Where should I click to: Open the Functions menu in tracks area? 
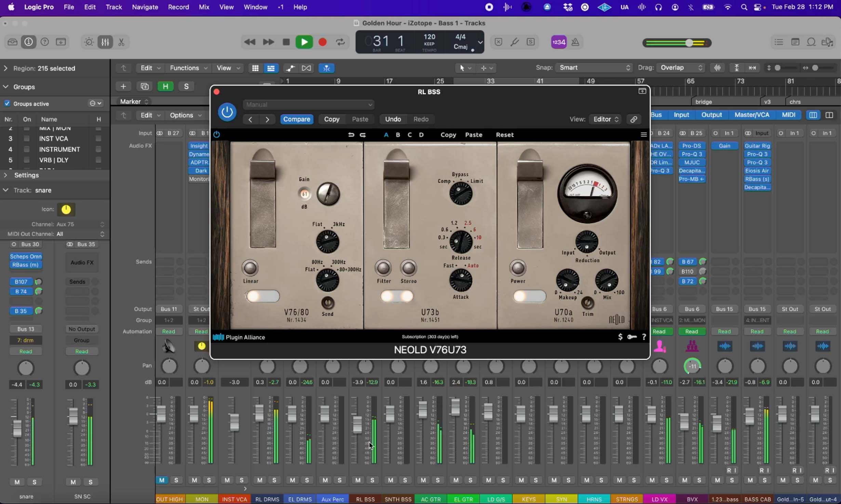pyautogui.click(x=188, y=68)
